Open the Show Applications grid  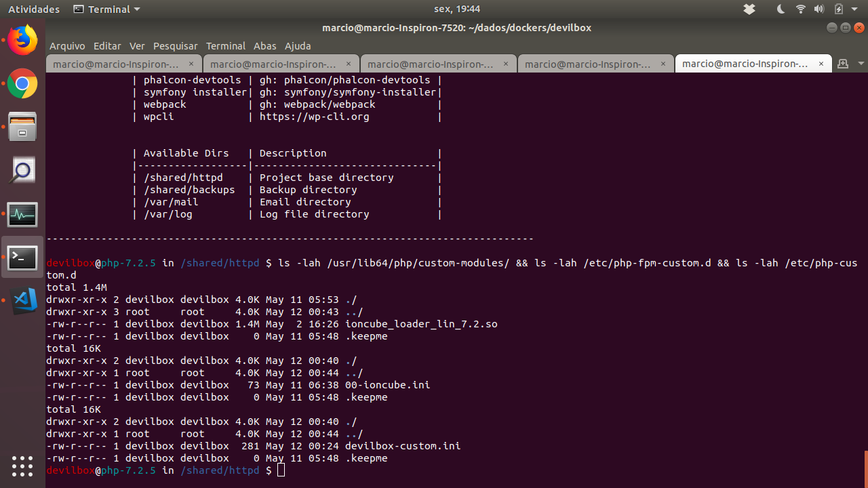[x=22, y=466]
